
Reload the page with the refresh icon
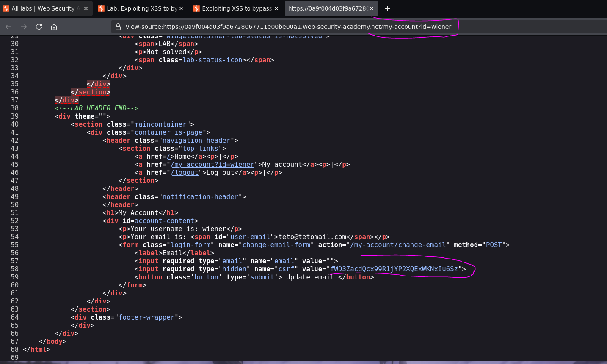pyautogui.click(x=39, y=27)
